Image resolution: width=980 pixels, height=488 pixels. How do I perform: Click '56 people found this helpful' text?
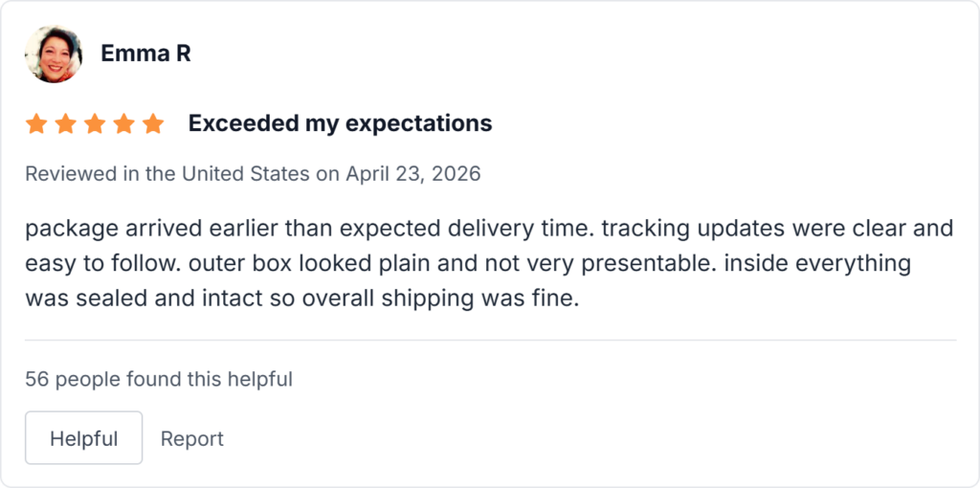tap(159, 379)
